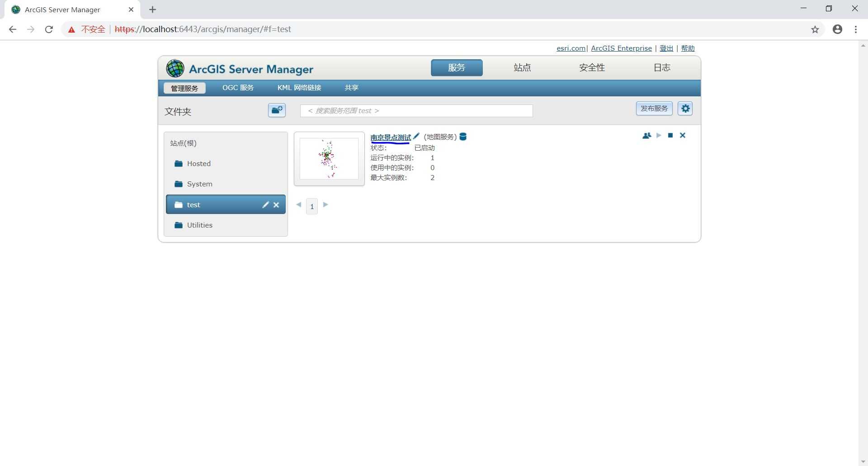Click the new folder icon beside 文件夹
Viewport: 868px width, 466px height.
277,110
